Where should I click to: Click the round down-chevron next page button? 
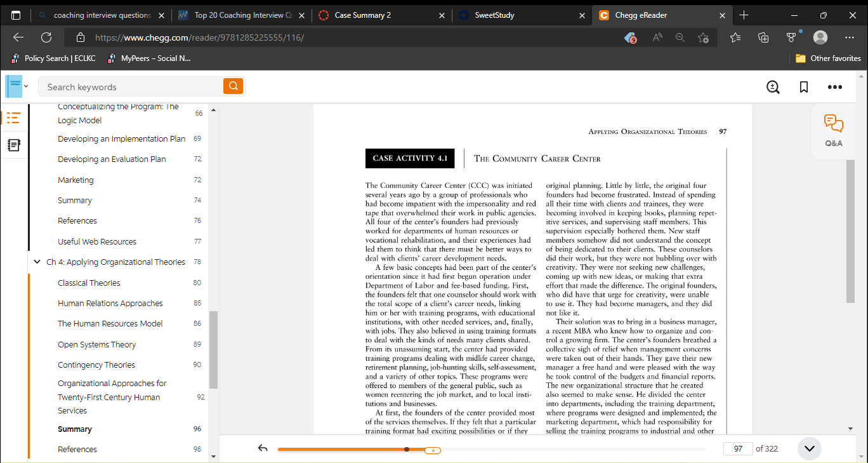pos(809,448)
